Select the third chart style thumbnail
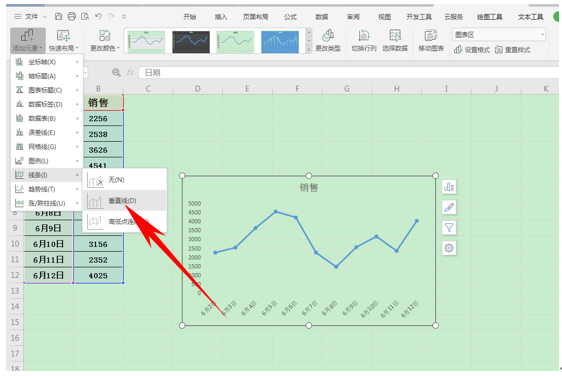The image size is (562, 376). coord(235,42)
